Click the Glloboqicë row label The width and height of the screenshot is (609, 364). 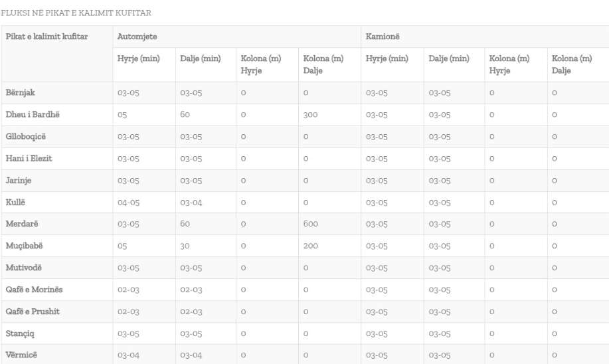coord(26,136)
